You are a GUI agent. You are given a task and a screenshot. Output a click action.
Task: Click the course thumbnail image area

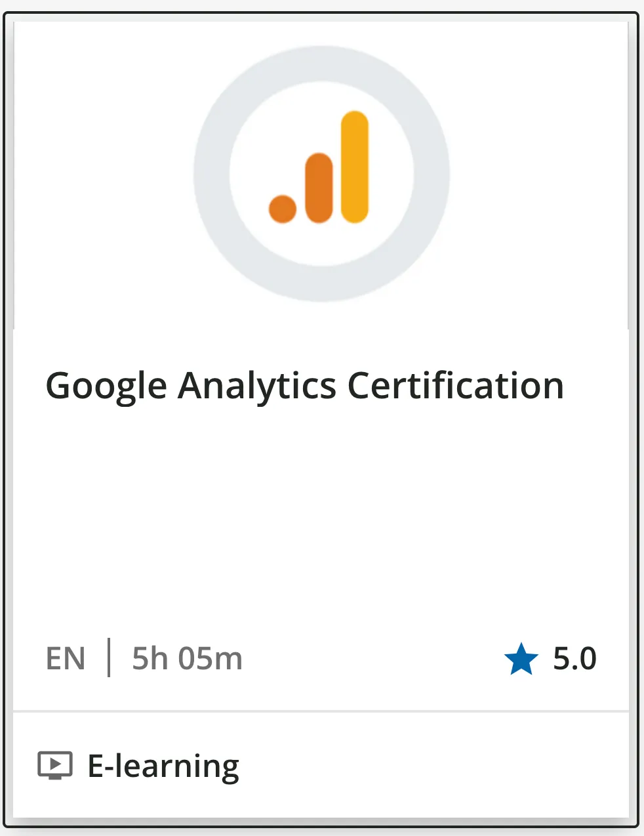tap(321, 171)
